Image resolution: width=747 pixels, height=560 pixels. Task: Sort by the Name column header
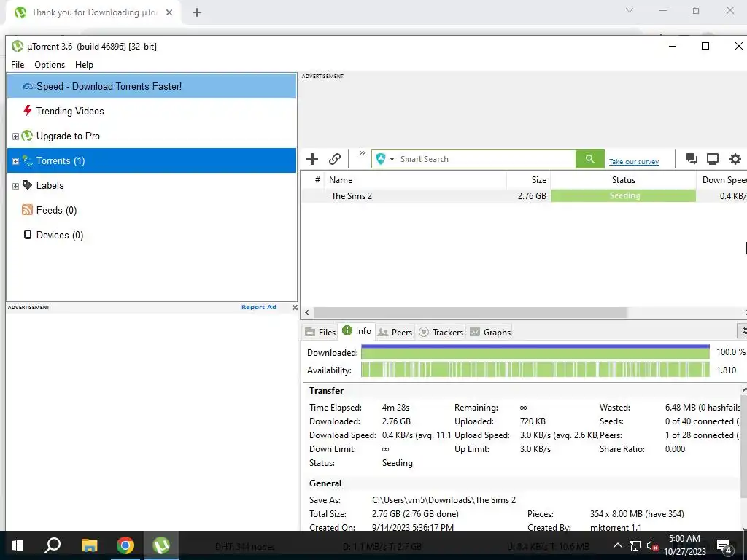coord(414,180)
